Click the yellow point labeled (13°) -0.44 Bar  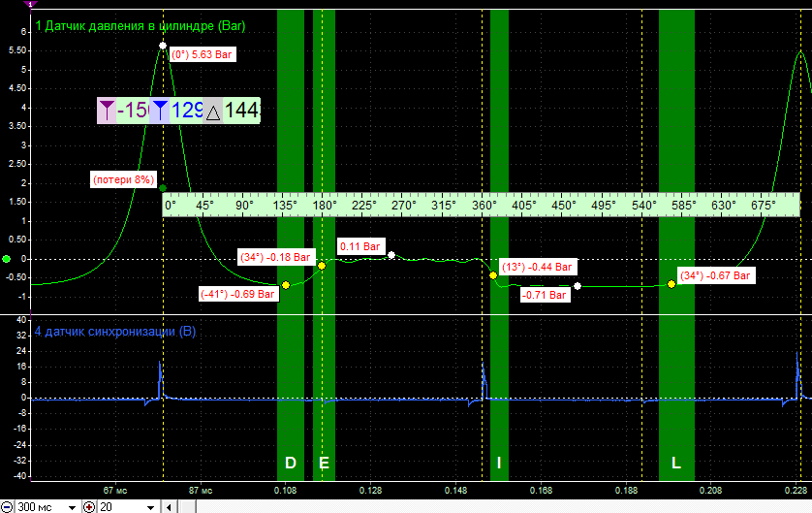click(x=493, y=275)
